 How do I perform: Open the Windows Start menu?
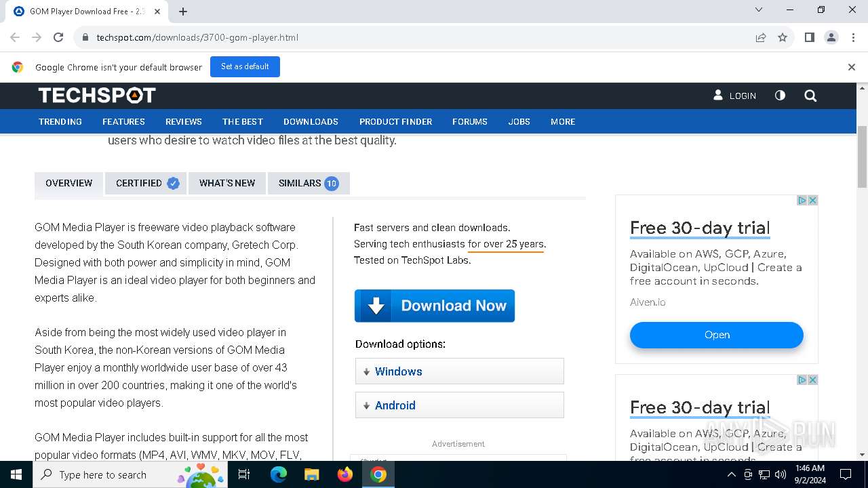tap(16, 474)
